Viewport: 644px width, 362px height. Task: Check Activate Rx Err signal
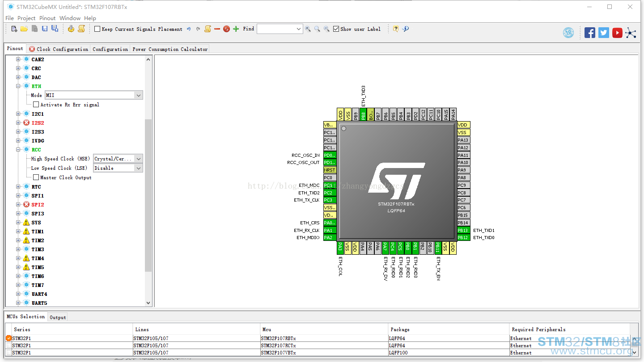[x=36, y=105]
